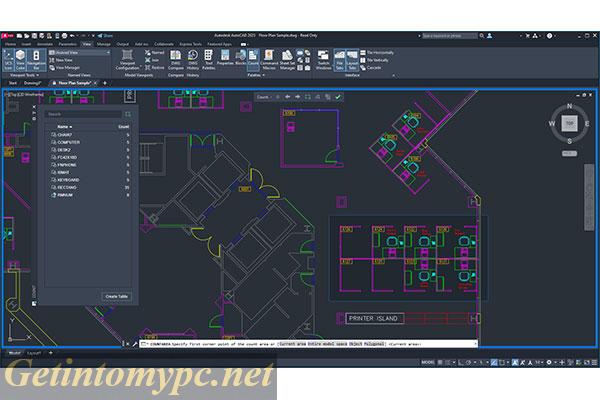The height and width of the screenshot is (400, 600).
Task: Open the Properties palette
Action: click(x=225, y=57)
